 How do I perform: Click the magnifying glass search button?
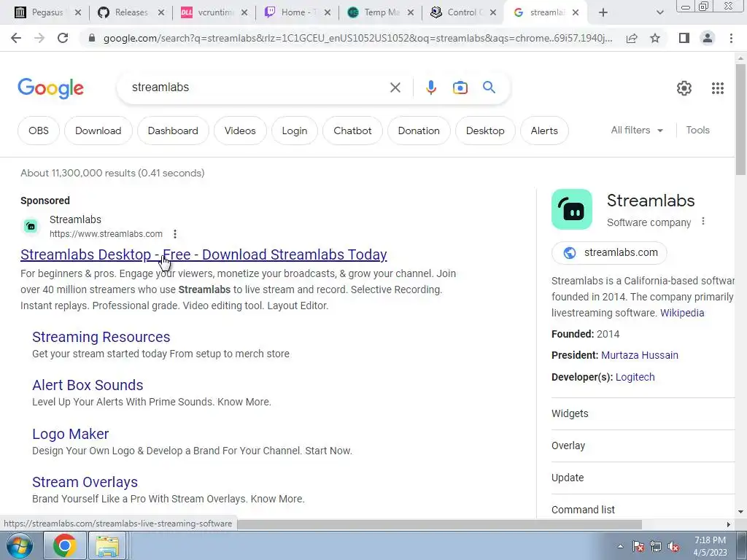(489, 87)
